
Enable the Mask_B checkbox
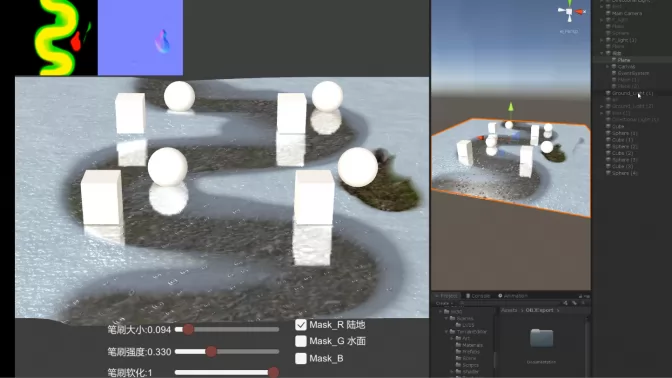click(x=301, y=358)
